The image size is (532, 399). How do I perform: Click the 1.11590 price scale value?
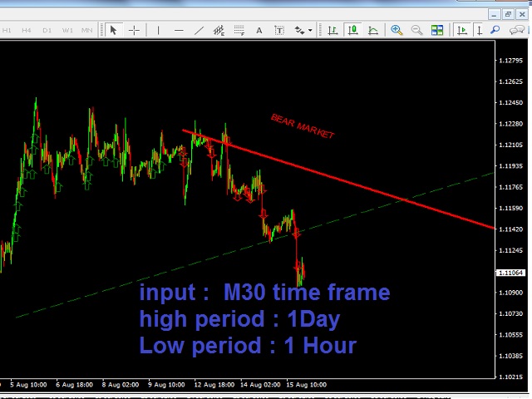(511, 208)
